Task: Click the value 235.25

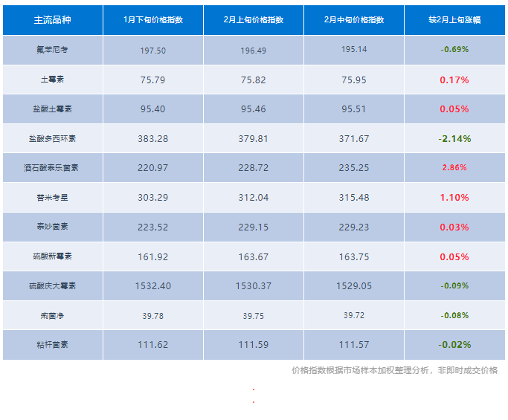Action: tap(354, 168)
